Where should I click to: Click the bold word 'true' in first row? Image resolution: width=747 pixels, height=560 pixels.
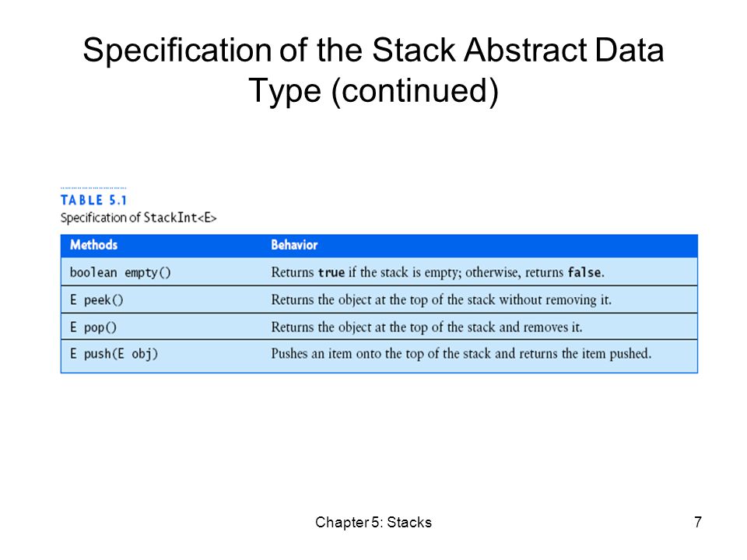331,272
